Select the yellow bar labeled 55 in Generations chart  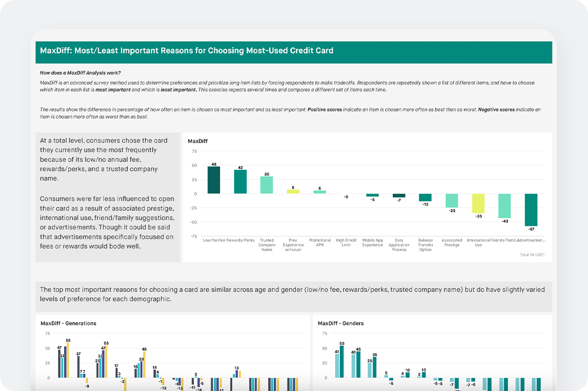pyautogui.click(x=106, y=362)
